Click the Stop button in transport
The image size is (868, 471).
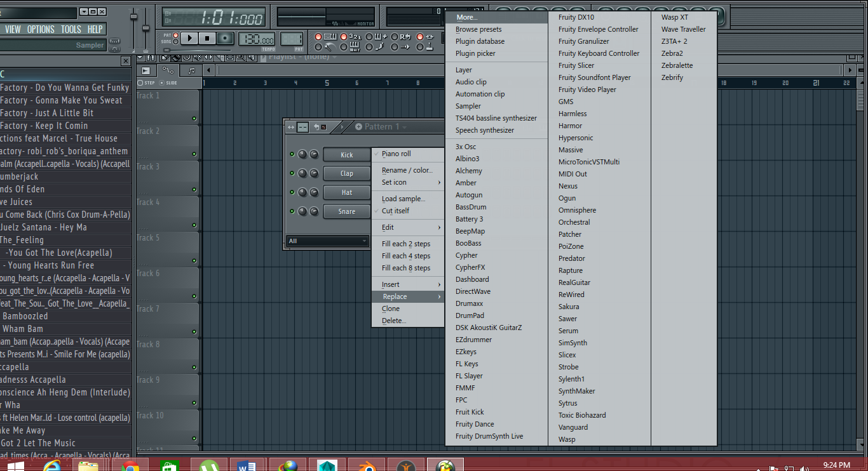(207, 38)
